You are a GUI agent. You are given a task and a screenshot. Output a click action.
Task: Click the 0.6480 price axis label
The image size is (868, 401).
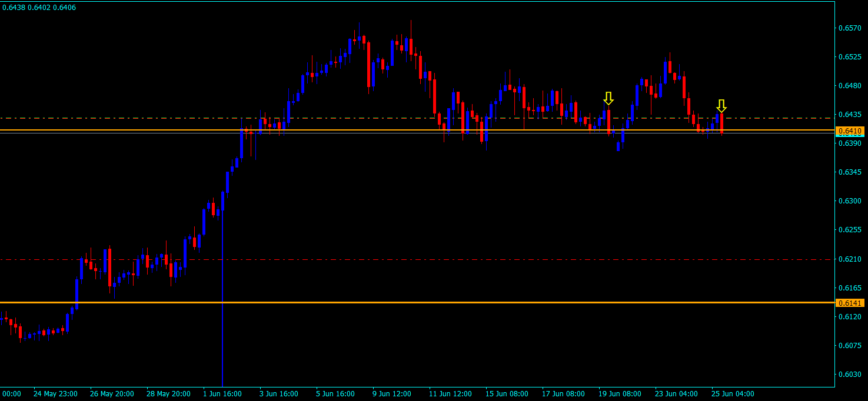[850, 86]
